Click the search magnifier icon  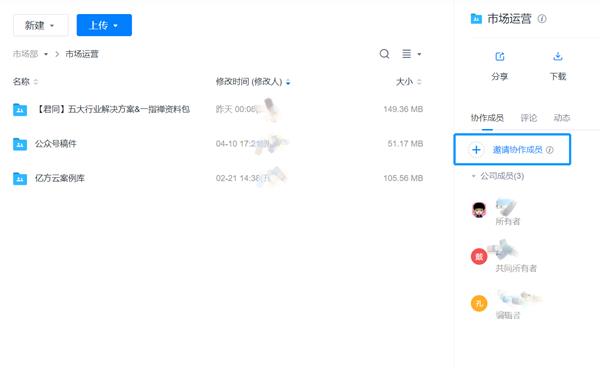(x=385, y=54)
